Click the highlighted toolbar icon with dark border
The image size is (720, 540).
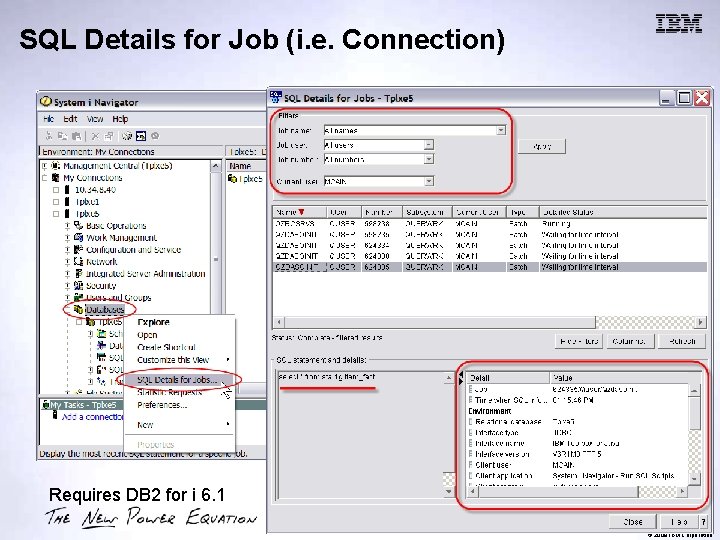click(x=141, y=136)
